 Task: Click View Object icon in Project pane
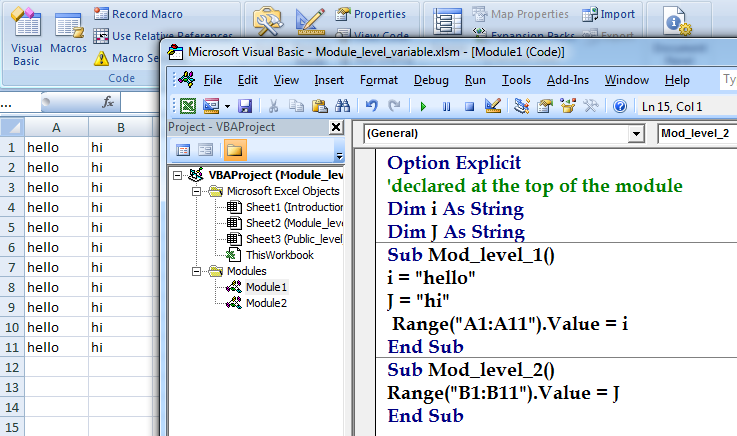click(x=205, y=150)
